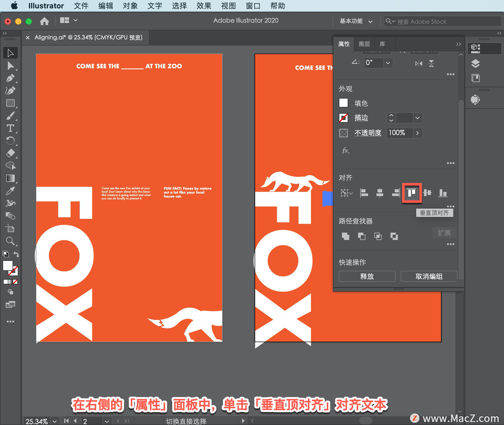Select the Artboard tool
Viewport: 504px width, 425px height.
[x=10, y=229]
